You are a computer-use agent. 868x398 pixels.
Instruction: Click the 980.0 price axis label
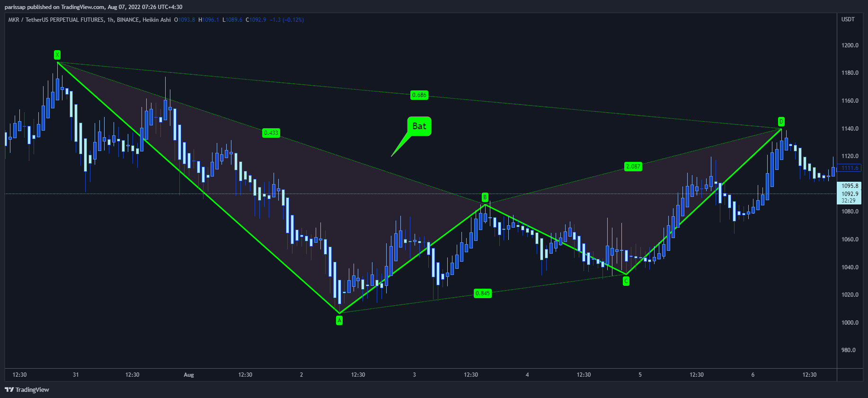pos(849,350)
